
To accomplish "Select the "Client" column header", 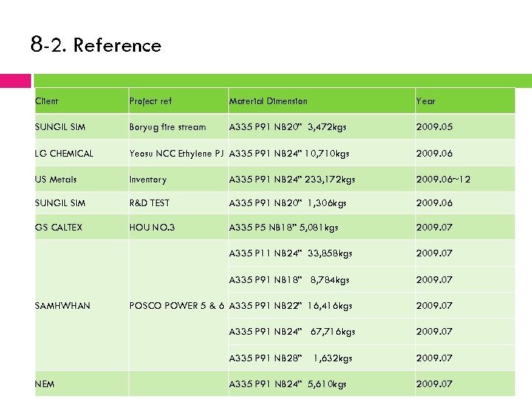I will click(47, 100).
